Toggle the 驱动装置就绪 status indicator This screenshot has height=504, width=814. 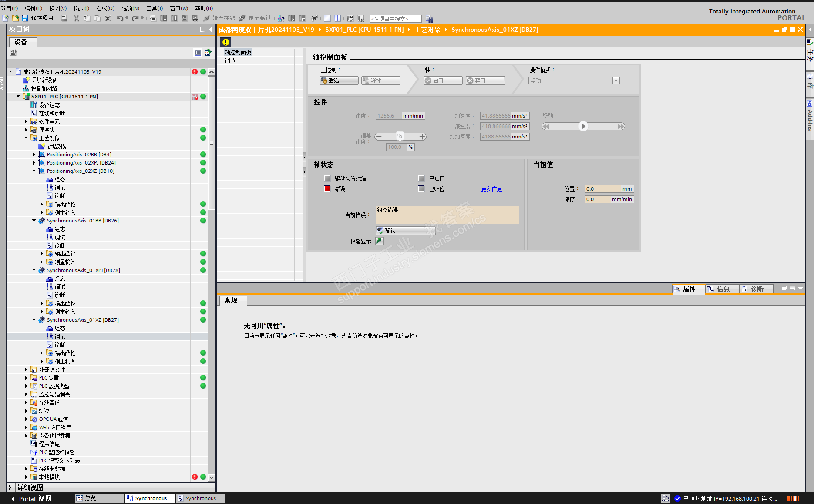pos(327,178)
